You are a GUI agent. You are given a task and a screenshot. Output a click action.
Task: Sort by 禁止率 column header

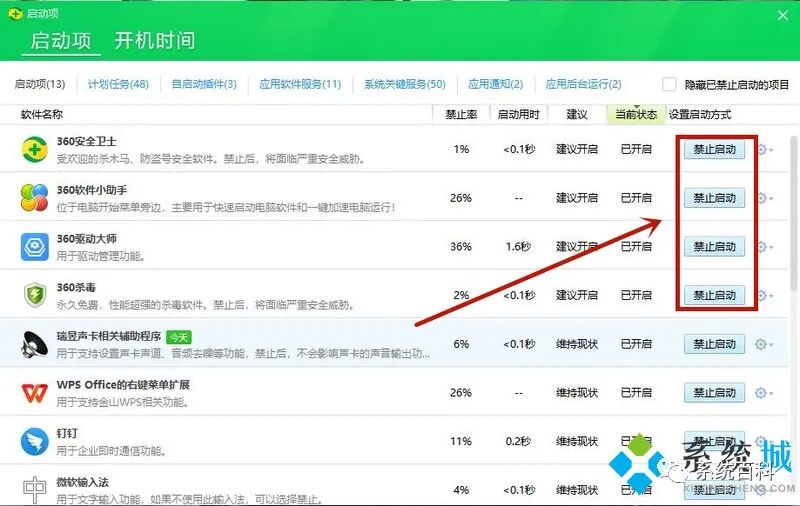tap(461, 115)
